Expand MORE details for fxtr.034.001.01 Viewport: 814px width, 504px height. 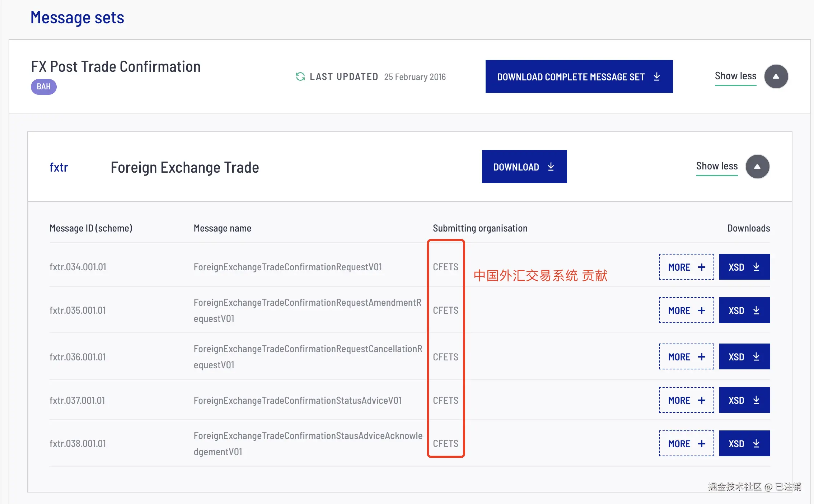686,267
